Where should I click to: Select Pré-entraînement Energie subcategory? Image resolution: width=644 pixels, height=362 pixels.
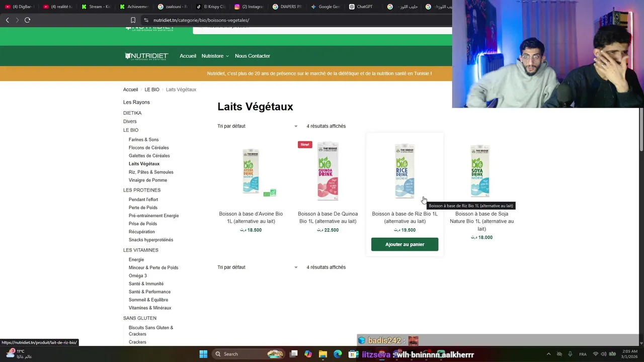(x=153, y=216)
